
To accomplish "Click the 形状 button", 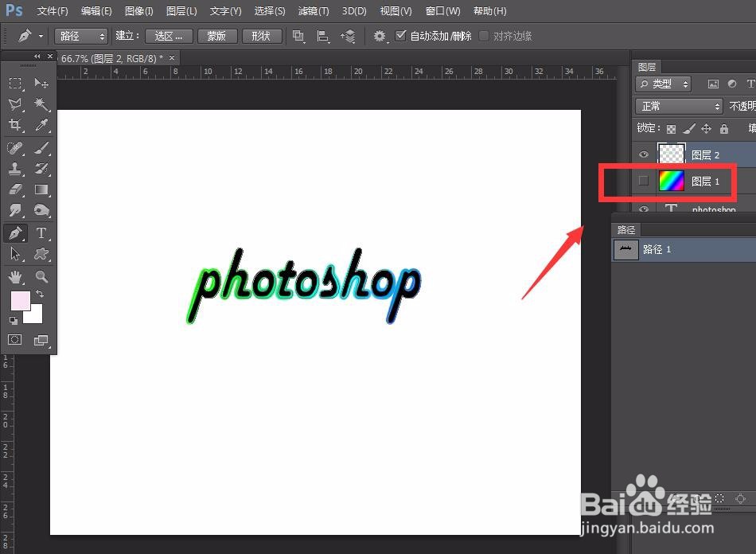I will pos(261,36).
